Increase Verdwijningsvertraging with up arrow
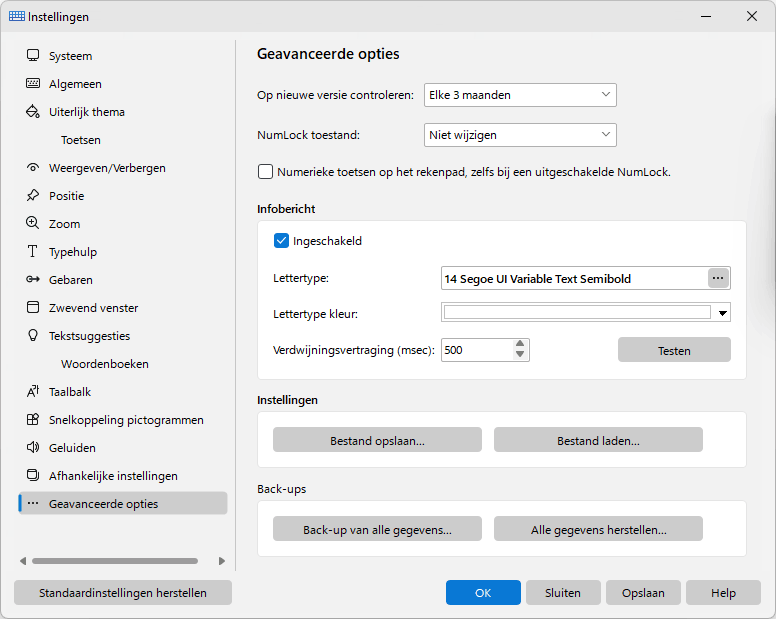 pyautogui.click(x=520, y=344)
